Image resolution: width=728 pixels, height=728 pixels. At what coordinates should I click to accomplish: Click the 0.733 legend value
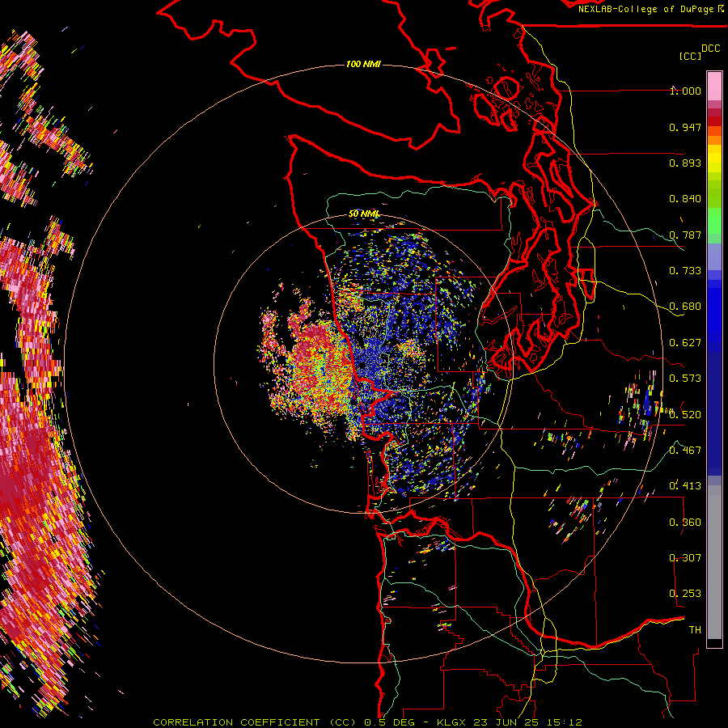[685, 271]
